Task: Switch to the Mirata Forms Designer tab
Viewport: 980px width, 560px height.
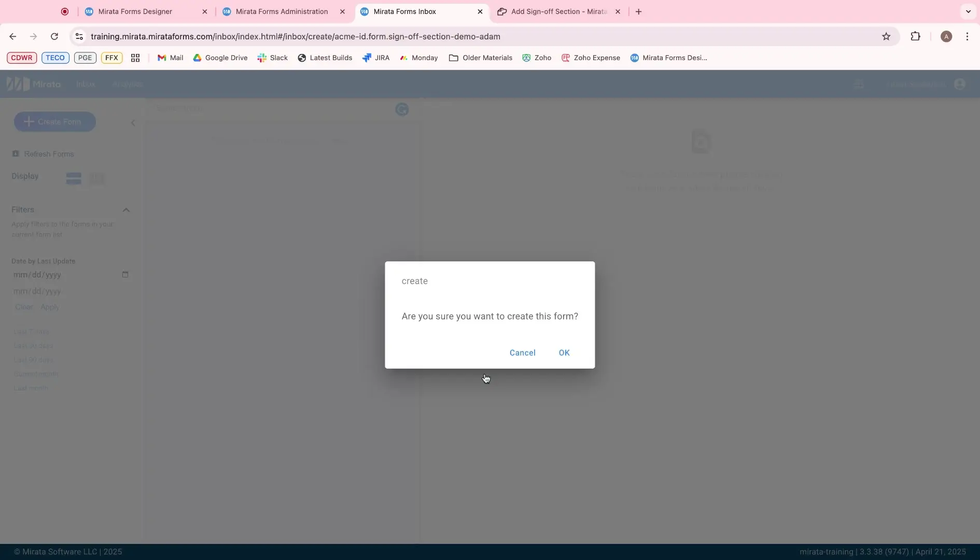Action: pos(135,11)
